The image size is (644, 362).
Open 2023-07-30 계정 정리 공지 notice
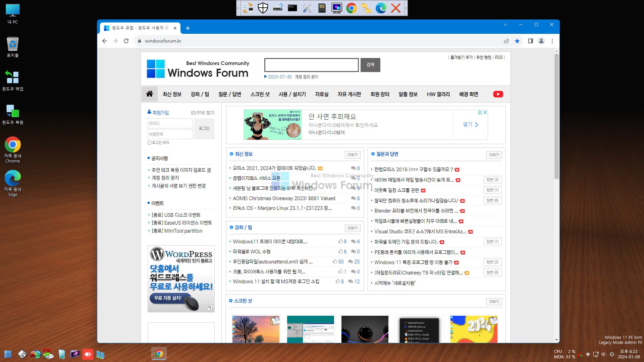click(x=291, y=77)
